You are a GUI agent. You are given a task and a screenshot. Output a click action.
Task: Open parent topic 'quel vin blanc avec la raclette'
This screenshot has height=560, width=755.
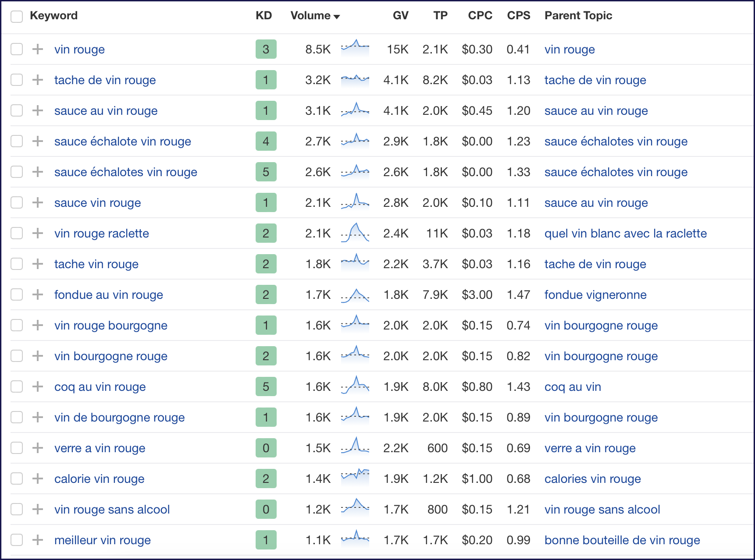[x=626, y=234]
